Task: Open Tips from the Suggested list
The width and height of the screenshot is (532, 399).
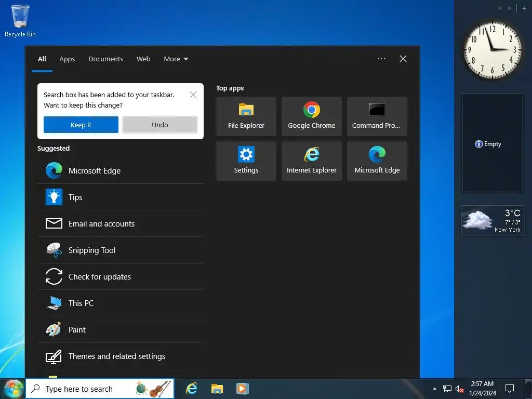Action: click(121, 197)
